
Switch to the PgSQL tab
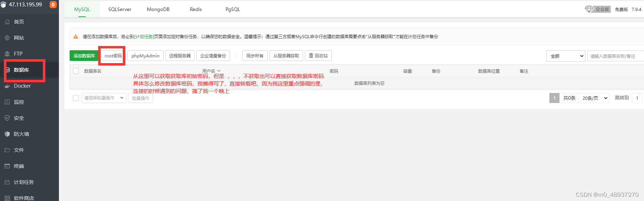[x=233, y=9]
